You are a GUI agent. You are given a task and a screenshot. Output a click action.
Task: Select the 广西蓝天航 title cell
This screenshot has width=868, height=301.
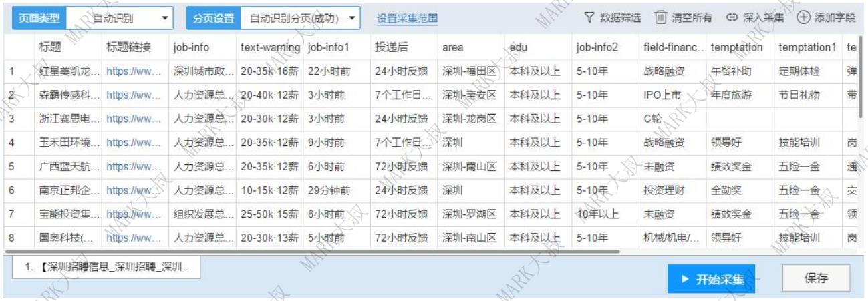click(x=67, y=167)
